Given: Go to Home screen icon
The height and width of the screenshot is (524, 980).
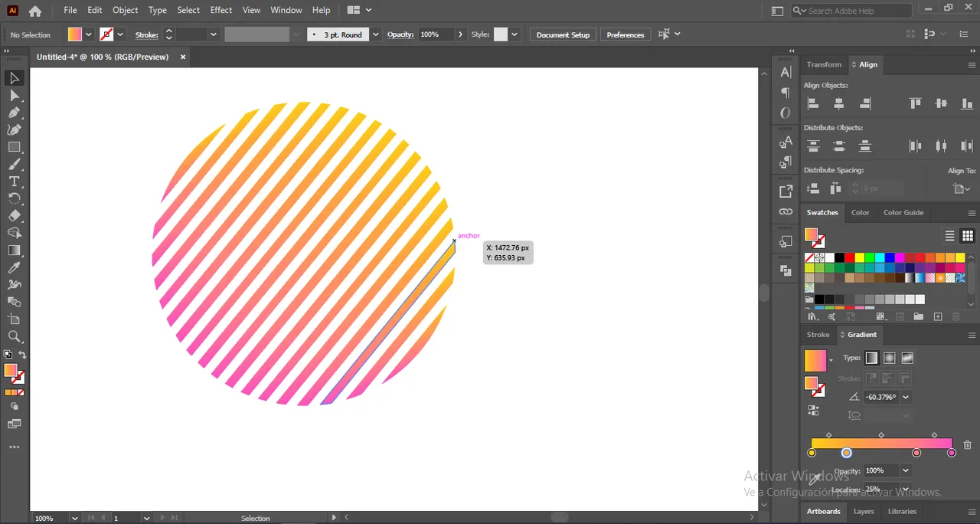Looking at the screenshot, I should point(35,11).
